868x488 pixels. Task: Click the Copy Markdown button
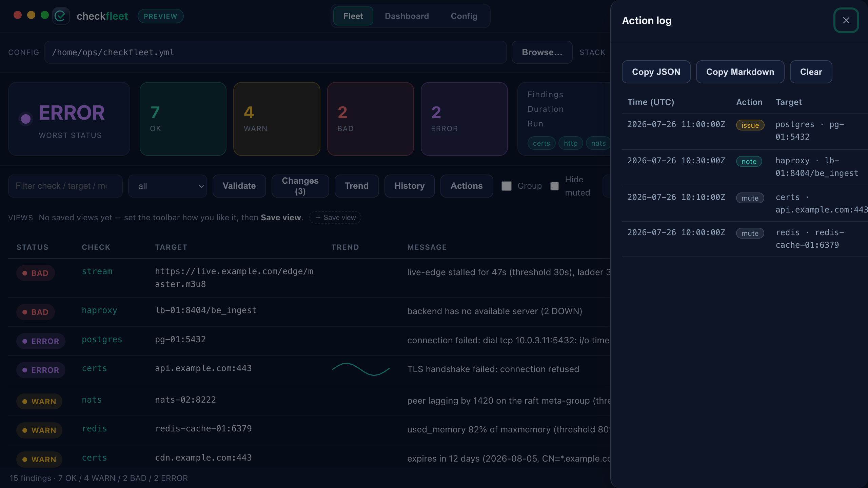click(x=740, y=72)
